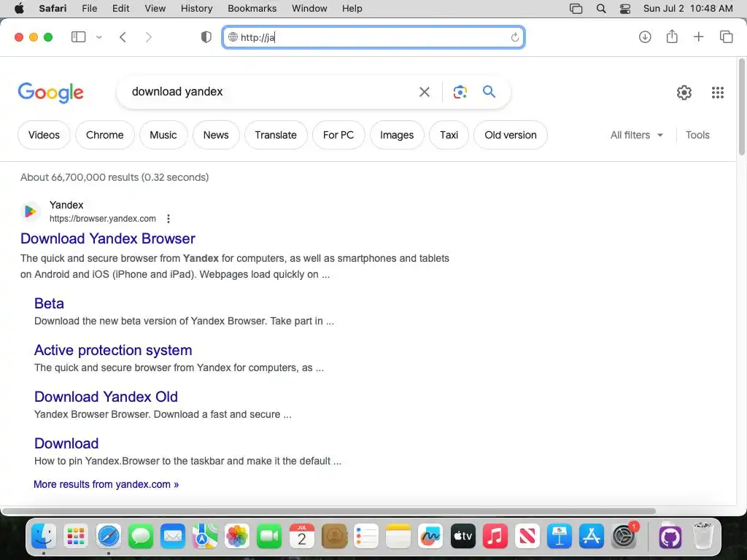Open the Edit menu

[x=120, y=8]
